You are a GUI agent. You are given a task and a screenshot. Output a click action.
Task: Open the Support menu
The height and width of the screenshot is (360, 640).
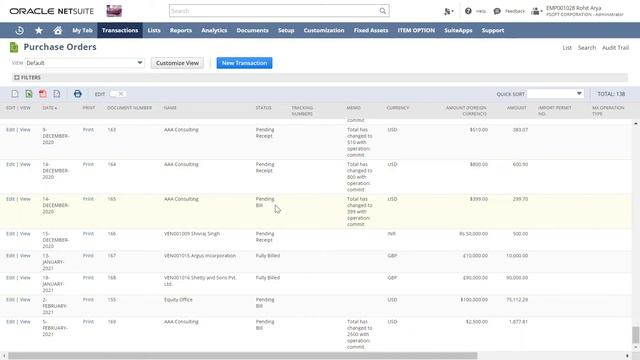[x=493, y=30]
